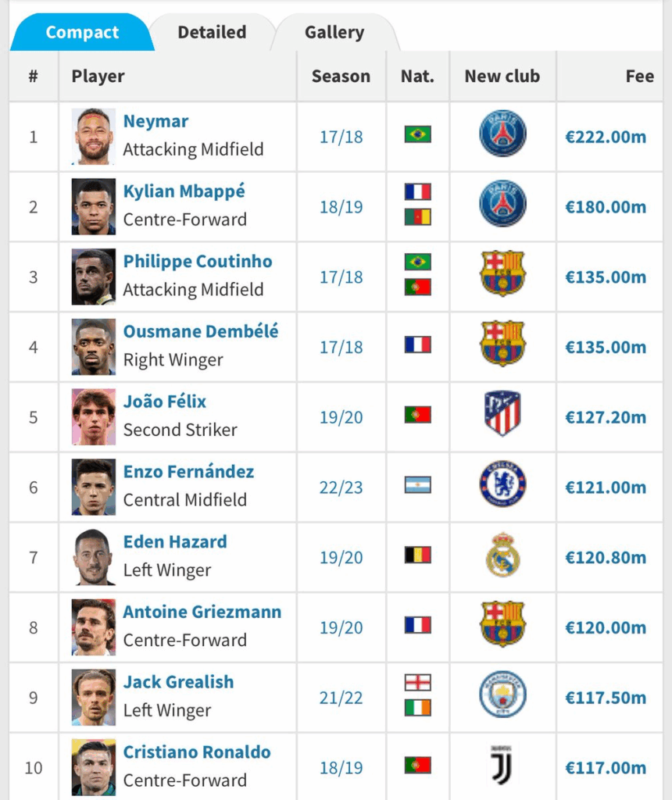Sort by clicking the Fee column header
Screen dimensions: 672x800
point(639,76)
